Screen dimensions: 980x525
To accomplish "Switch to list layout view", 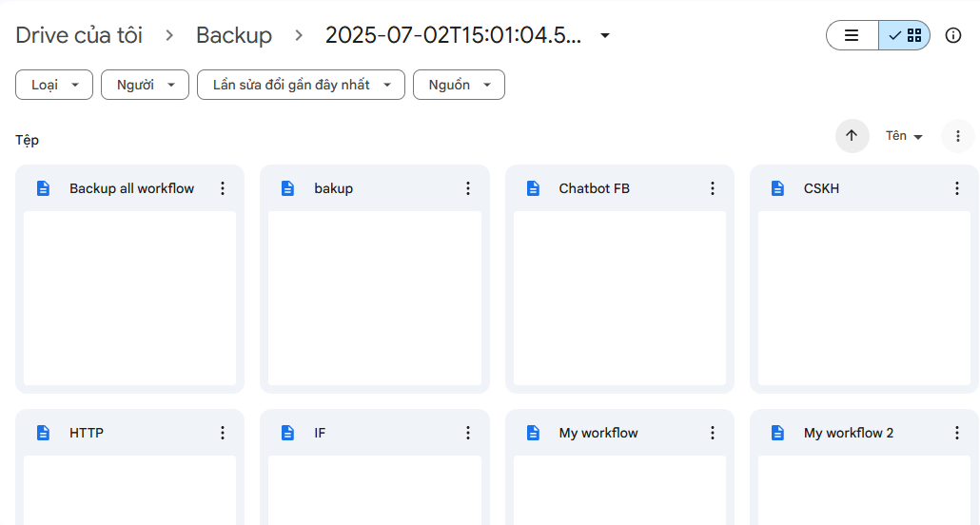I will pos(852,35).
